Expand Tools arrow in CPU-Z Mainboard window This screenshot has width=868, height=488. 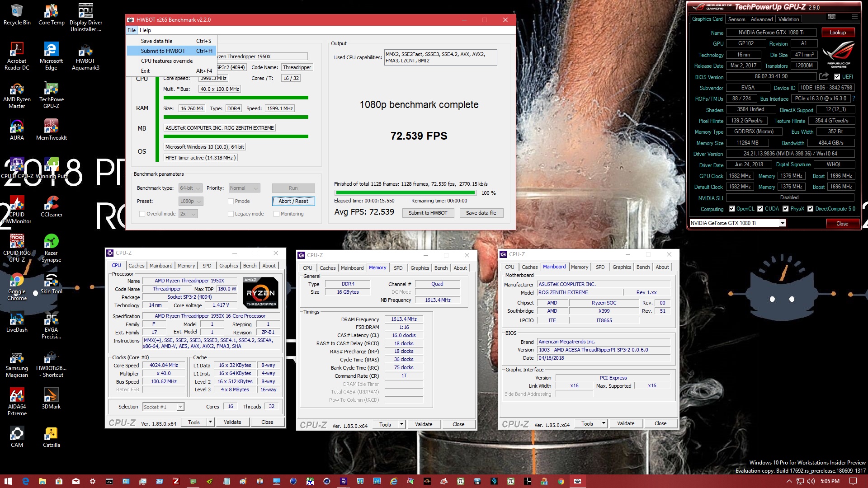coord(604,423)
